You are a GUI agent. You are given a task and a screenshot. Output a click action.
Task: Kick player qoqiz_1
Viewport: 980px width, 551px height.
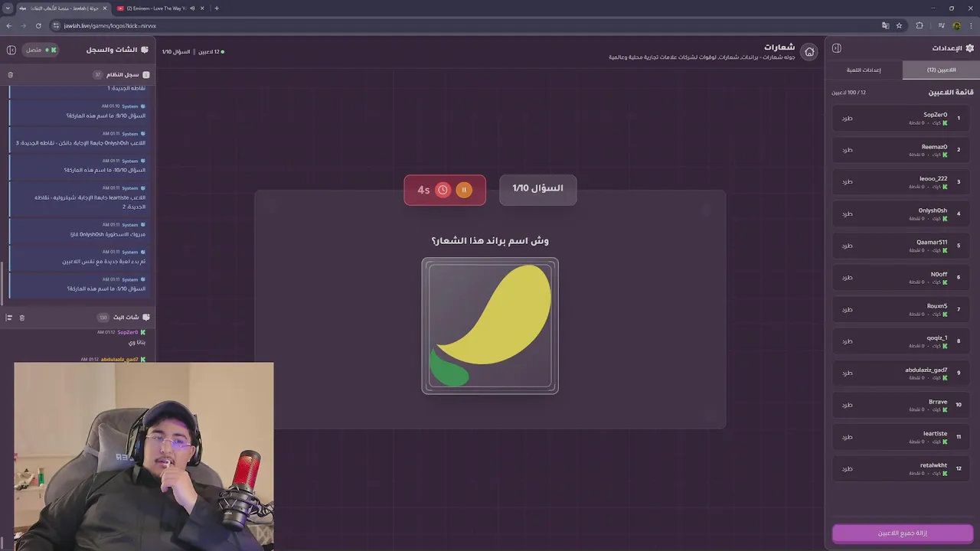[x=847, y=341]
